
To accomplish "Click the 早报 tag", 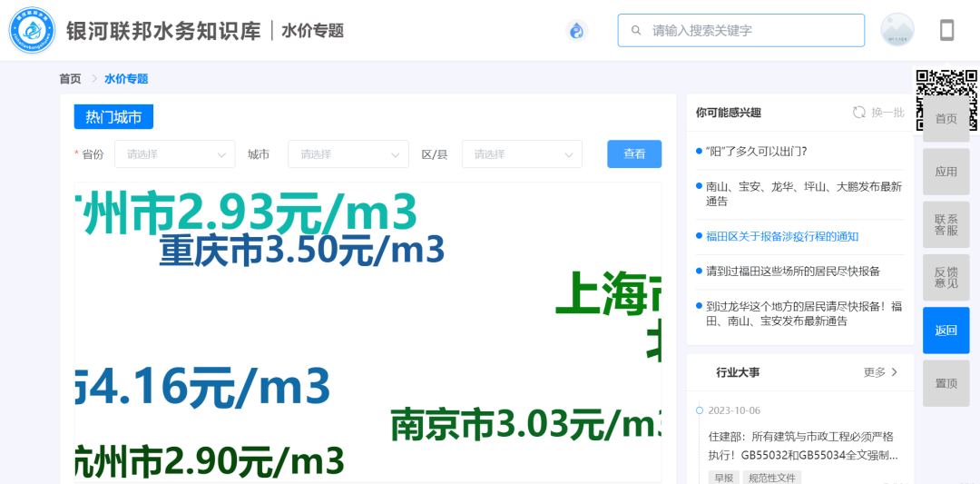I will 723,478.
